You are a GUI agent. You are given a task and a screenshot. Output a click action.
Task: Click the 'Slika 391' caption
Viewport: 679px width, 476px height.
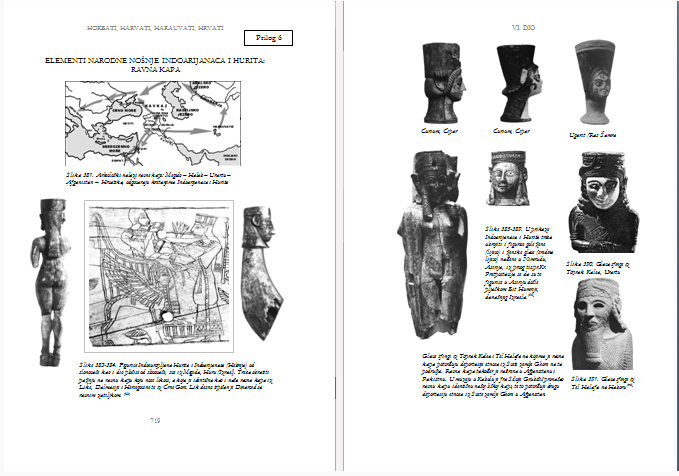pos(602,382)
